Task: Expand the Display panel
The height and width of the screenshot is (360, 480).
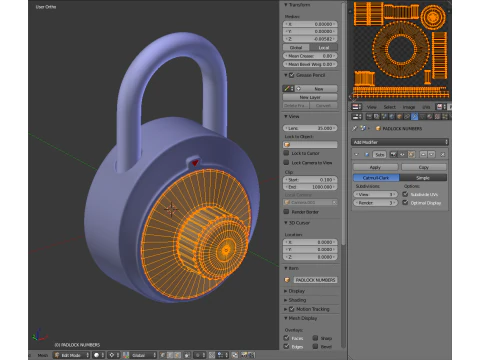Action: tap(286, 291)
